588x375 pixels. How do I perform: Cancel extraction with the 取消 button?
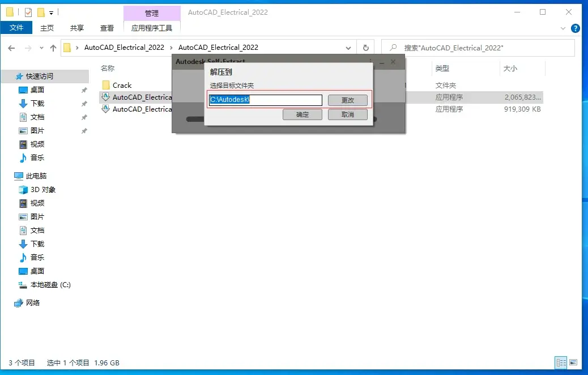[348, 114]
